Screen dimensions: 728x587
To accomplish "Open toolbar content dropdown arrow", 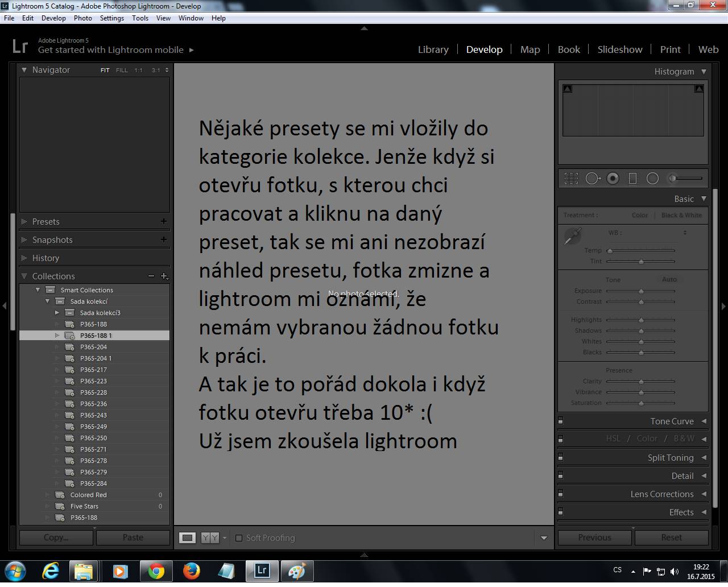I will [544, 538].
